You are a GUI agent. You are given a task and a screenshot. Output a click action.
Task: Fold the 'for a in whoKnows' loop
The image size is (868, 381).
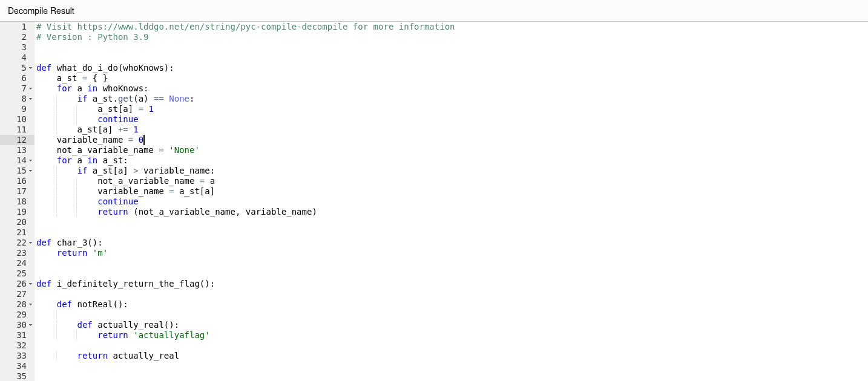(30, 88)
